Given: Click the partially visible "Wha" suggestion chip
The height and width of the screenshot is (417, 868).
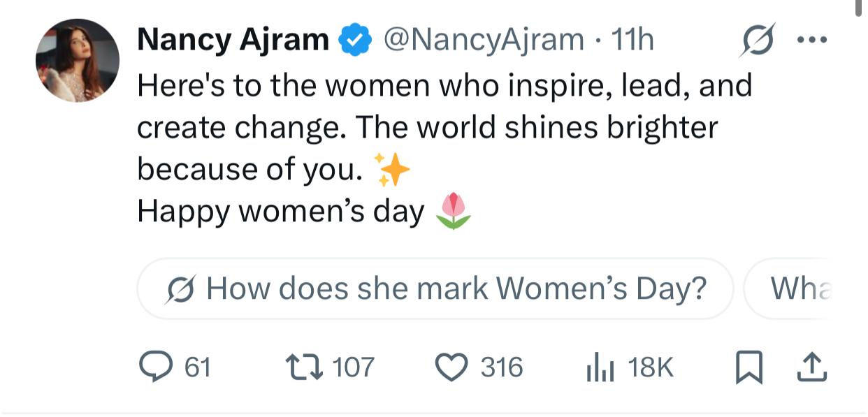Looking at the screenshot, I should point(797,288).
